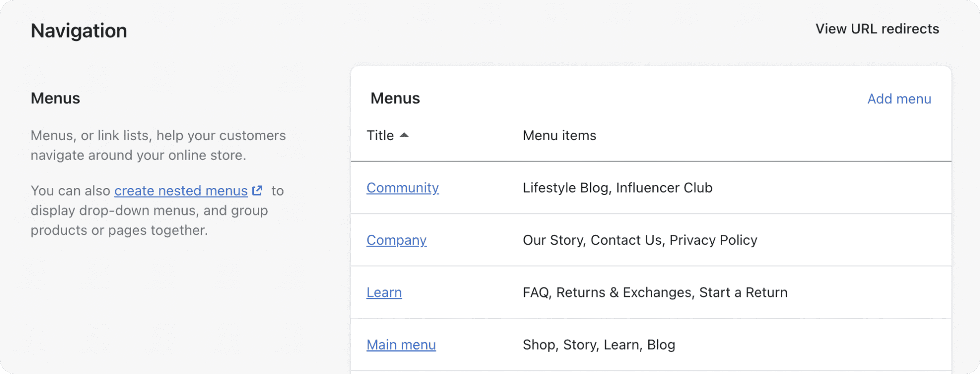
Task: Open the Community menu
Action: [402, 187]
